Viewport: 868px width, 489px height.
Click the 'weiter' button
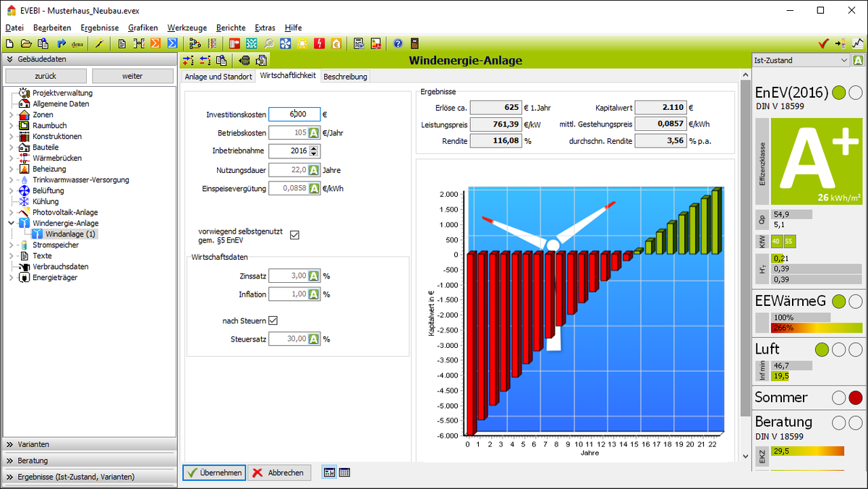pos(132,76)
